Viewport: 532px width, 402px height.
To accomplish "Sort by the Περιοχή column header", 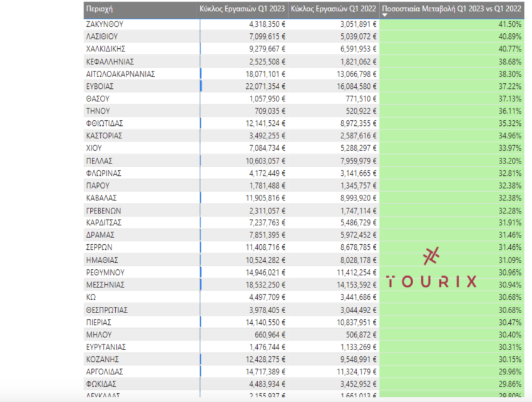I will point(99,9).
